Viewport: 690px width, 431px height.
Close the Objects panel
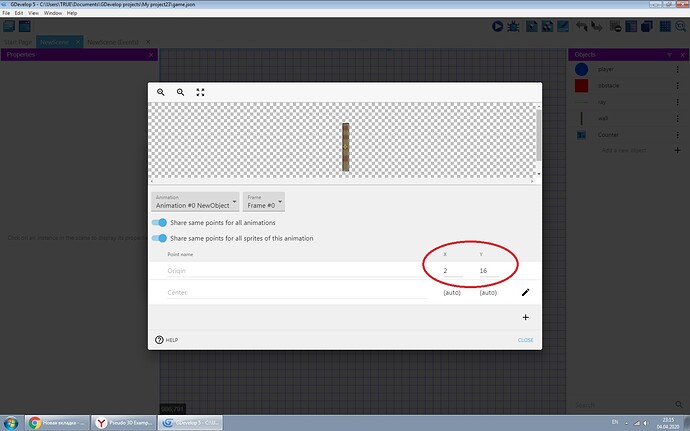coord(683,55)
